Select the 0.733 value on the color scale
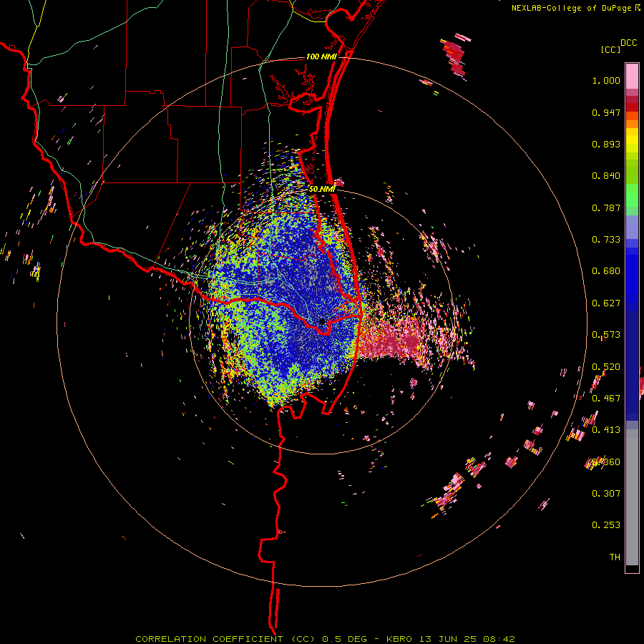This screenshot has height=644, width=644. [x=606, y=240]
